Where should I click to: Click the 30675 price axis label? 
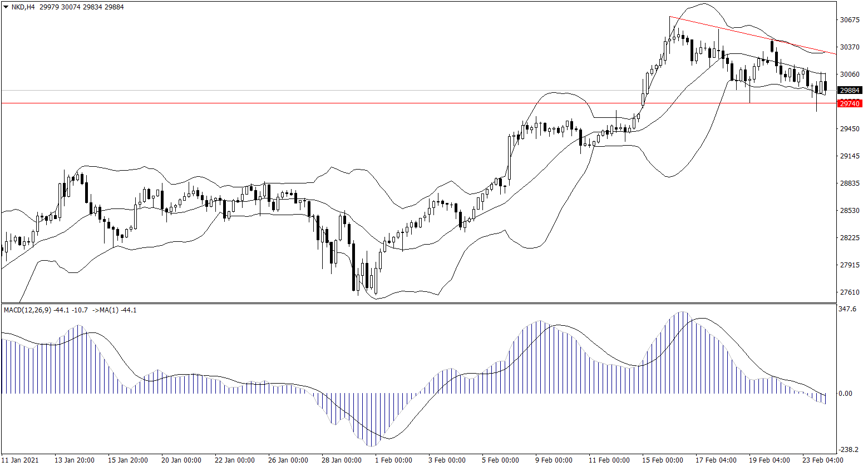(x=850, y=20)
